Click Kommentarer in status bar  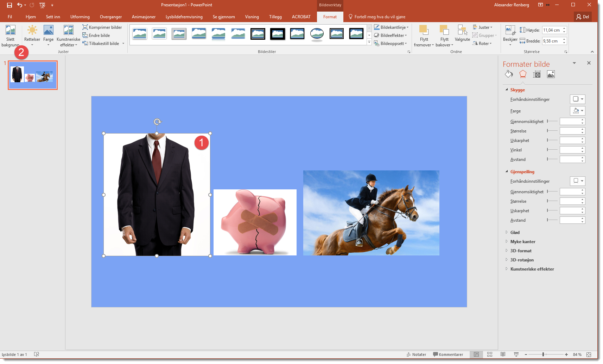(x=448, y=355)
